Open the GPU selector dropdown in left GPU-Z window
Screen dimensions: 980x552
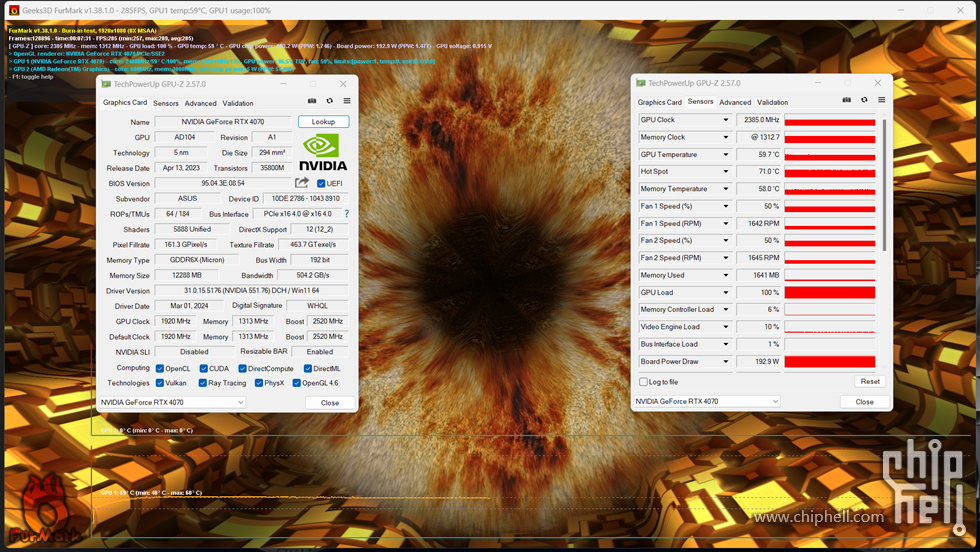pos(172,403)
